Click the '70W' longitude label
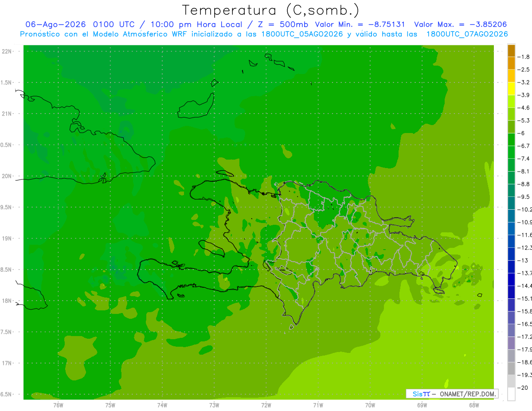532x411 pixels. coord(370,405)
